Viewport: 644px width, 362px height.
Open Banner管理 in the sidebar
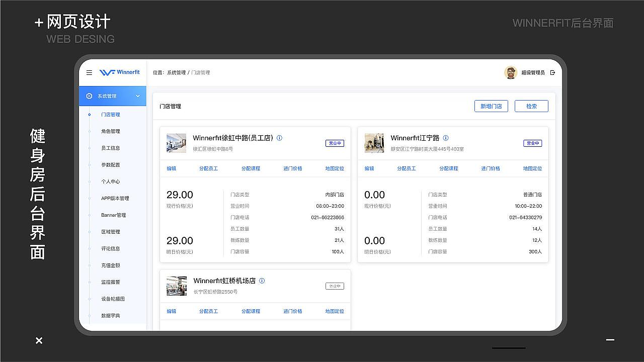[x=114, y=215]
